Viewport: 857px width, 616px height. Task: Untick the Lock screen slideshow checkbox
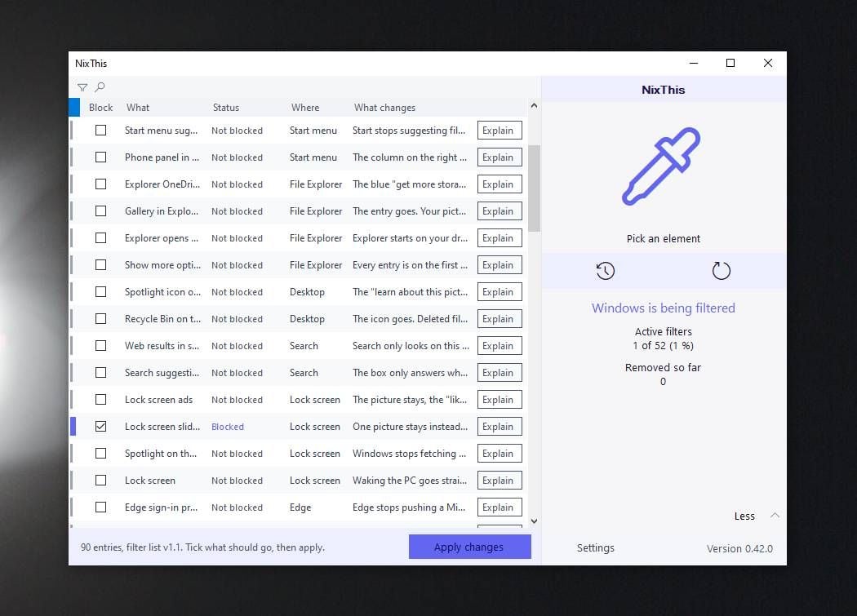[100, 427]
